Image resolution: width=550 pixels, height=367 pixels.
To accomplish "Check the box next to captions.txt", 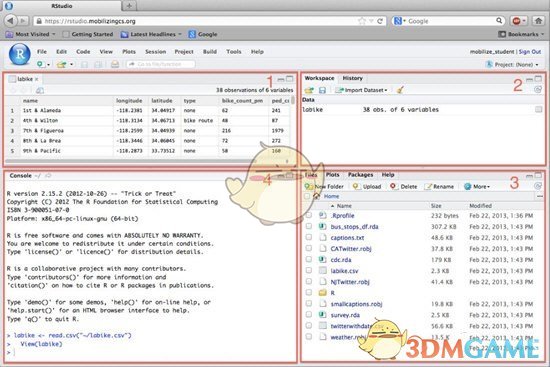I will pos(309,238).
